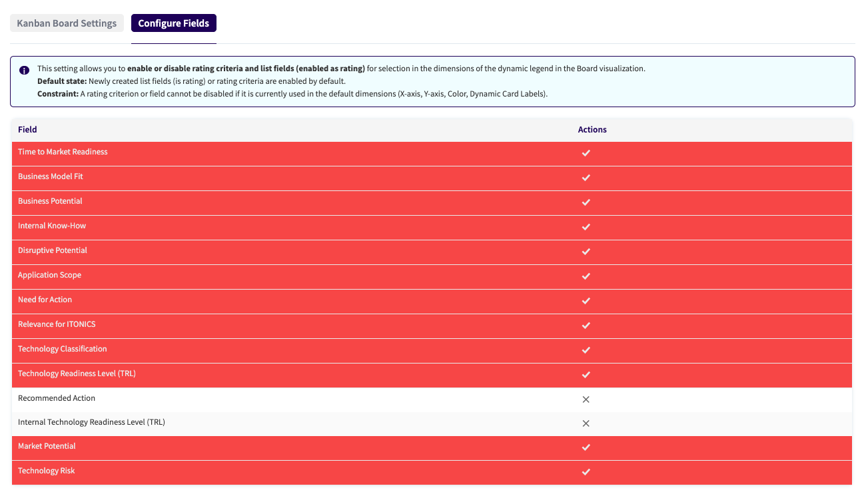866x504 pixels.
Task: Toggle the Business Potential checkmark icon
Action: click(x=586, y=202)
